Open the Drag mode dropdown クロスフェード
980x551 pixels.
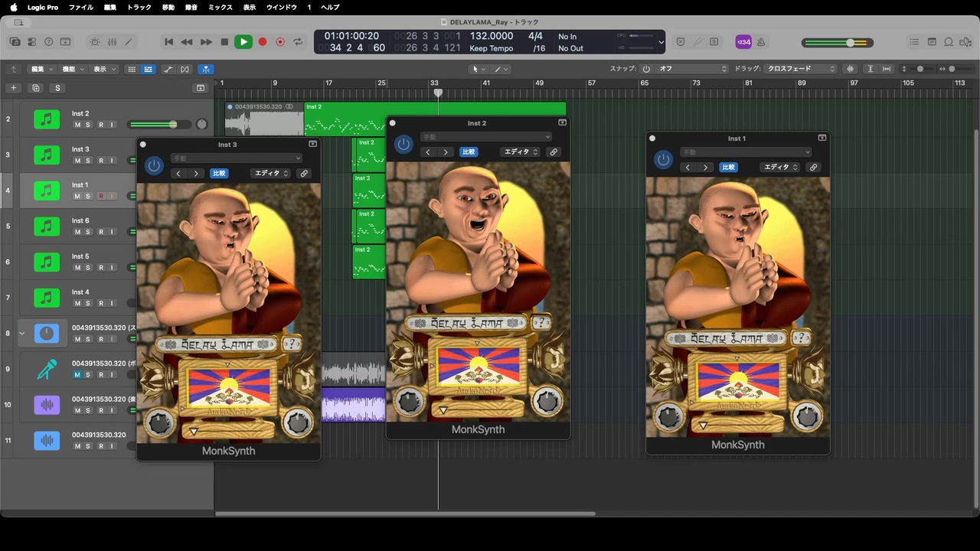click(801, 69)
